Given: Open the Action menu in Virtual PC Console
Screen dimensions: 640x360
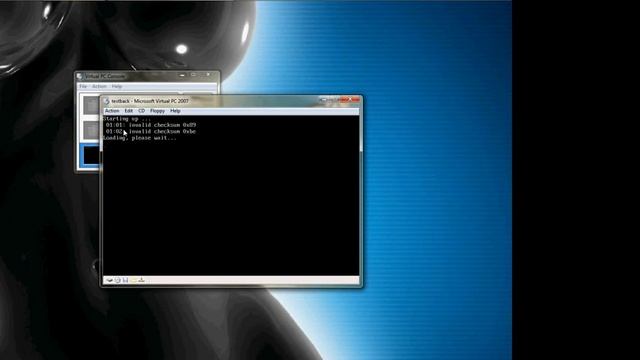Looking at the screenshot, I should point(99,87).
